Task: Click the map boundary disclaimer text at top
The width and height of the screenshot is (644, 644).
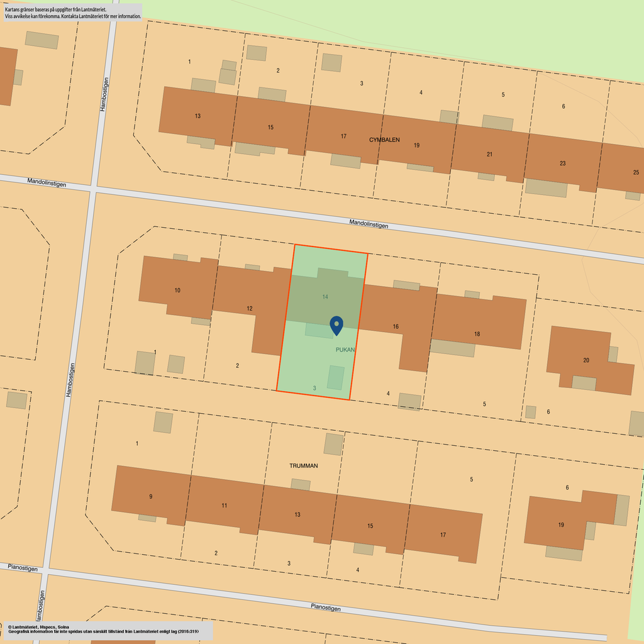Action: point(72,13)
